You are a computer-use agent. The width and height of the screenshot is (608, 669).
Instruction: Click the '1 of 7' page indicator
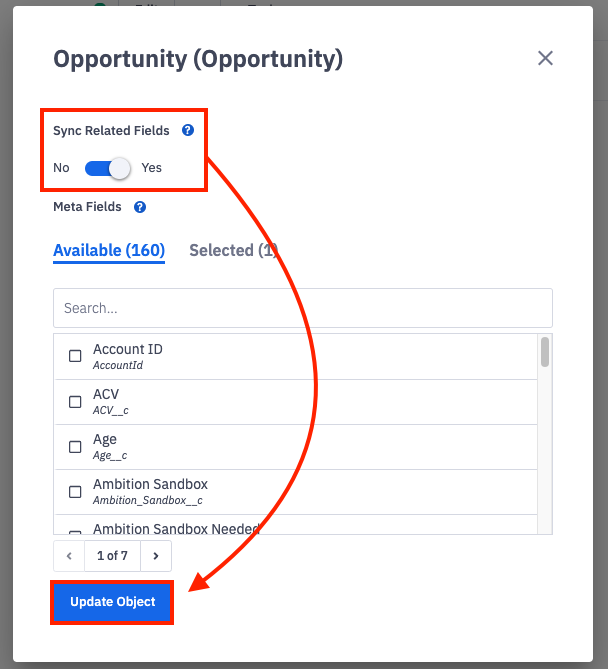pyautogui.click(x=112, y=555)
